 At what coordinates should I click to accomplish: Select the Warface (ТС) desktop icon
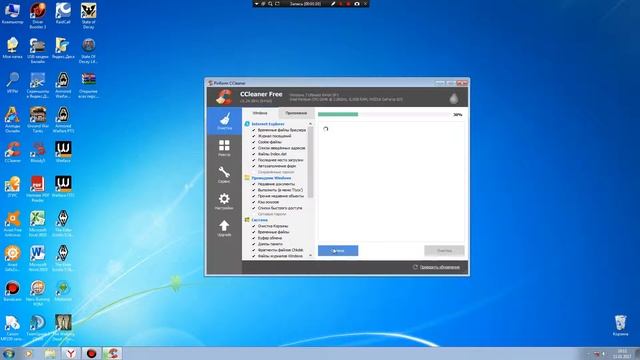click(x=63, y=187)
